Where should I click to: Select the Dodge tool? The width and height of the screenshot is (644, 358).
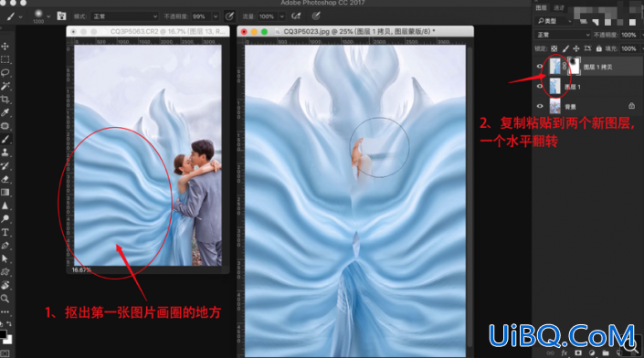tap(5, 219)
